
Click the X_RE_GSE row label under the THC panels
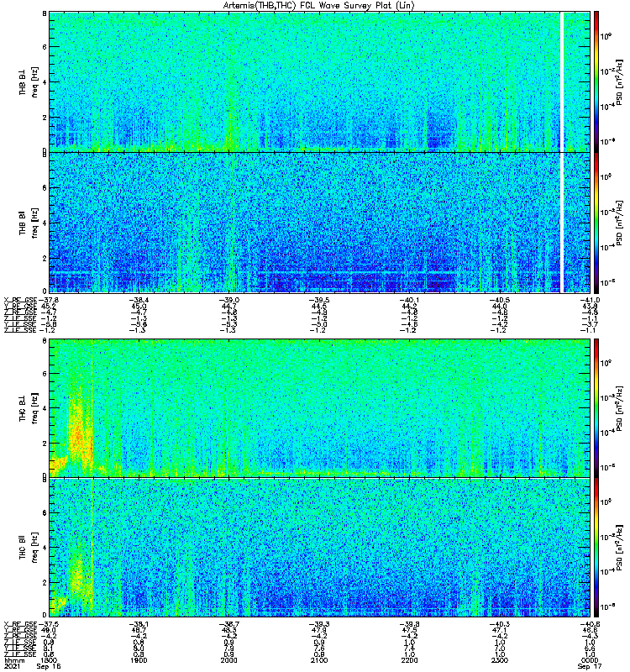tap(20, 624)
